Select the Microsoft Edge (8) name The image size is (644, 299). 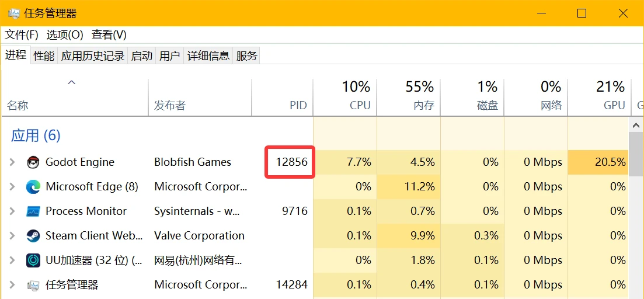(x=92, y=187)
